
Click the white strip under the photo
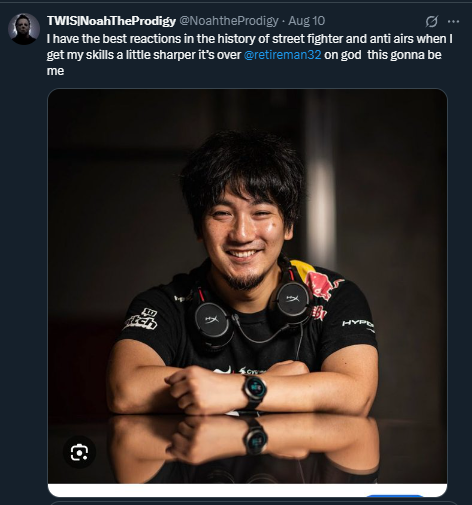pos(247,490)
